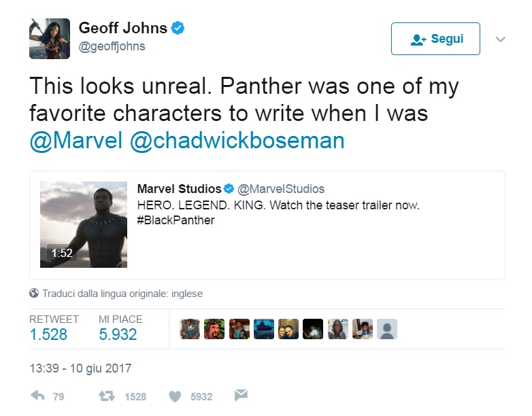View the 1.528 retweet count list
This screenshot has height=416, width=532.
pos(48,334)
